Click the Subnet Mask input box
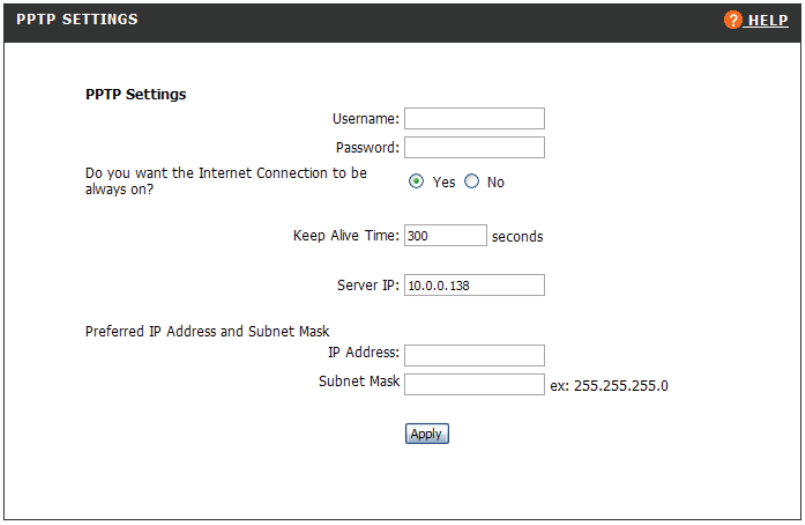Image resolution: width=805 pixels, height=525 pixels. (474, 384)
